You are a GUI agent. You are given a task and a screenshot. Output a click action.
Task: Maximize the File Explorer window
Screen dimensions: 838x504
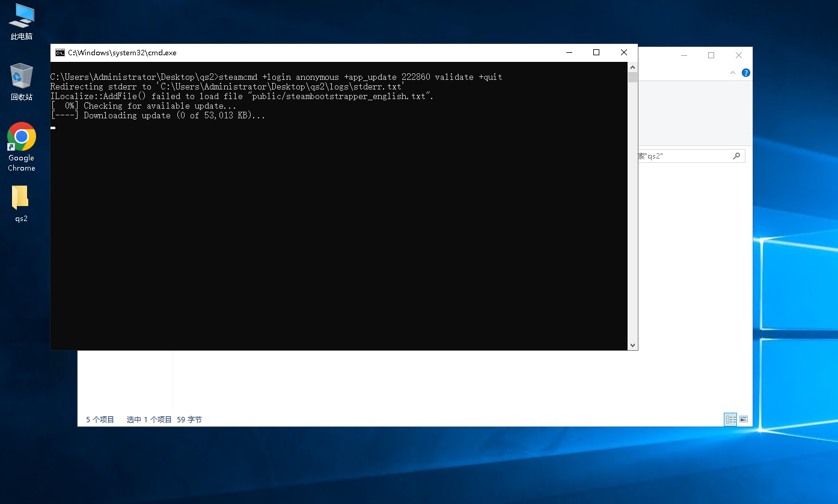pos(711,56)
